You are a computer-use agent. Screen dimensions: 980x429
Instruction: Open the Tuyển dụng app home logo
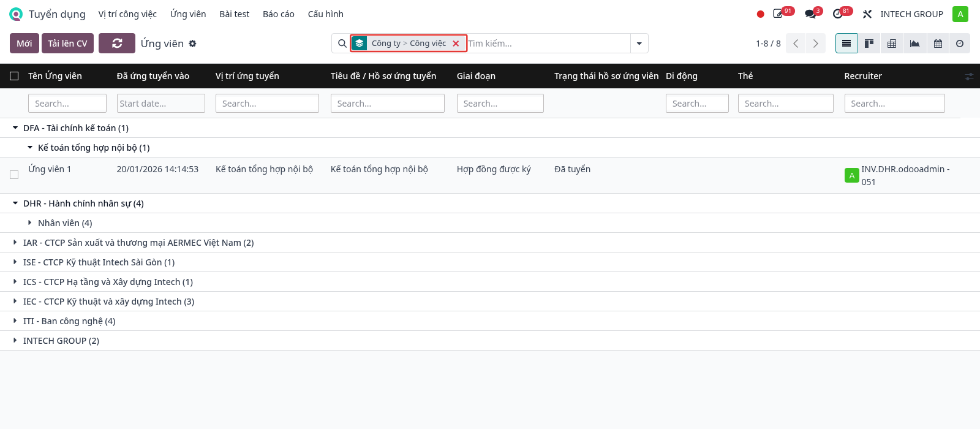click(16, 14)
